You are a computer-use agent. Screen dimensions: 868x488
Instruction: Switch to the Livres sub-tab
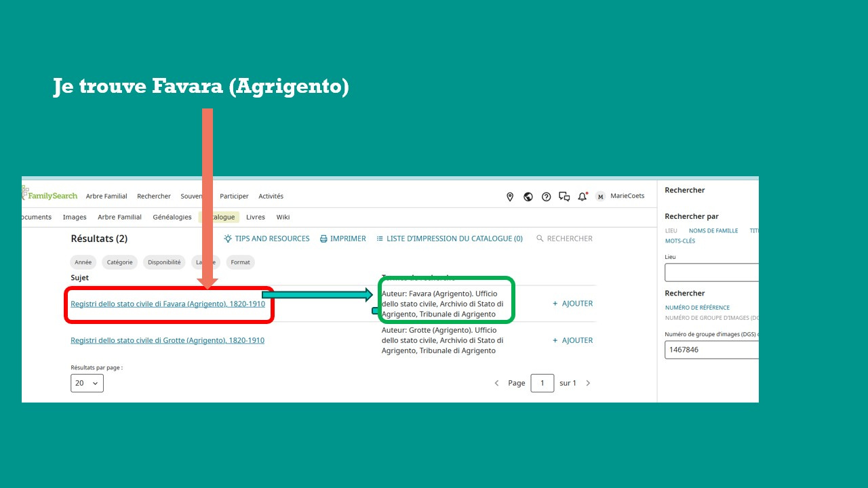(x=256, y=218)
